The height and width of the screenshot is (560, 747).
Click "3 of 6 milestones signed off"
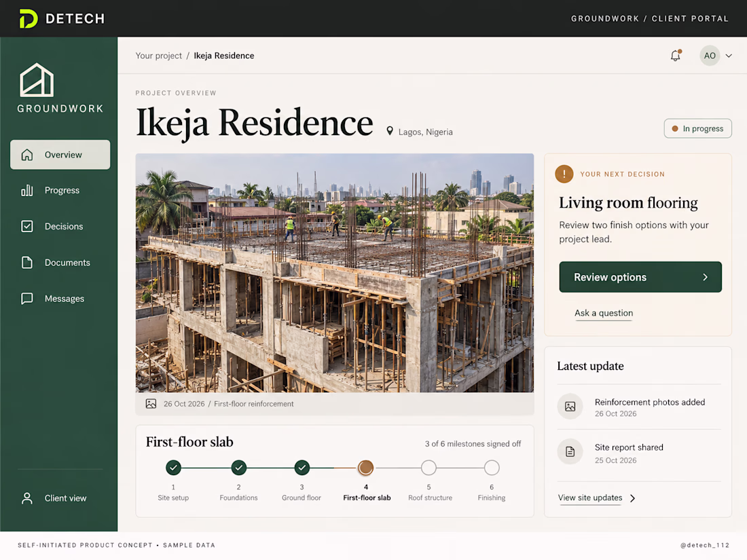(473, 444)
